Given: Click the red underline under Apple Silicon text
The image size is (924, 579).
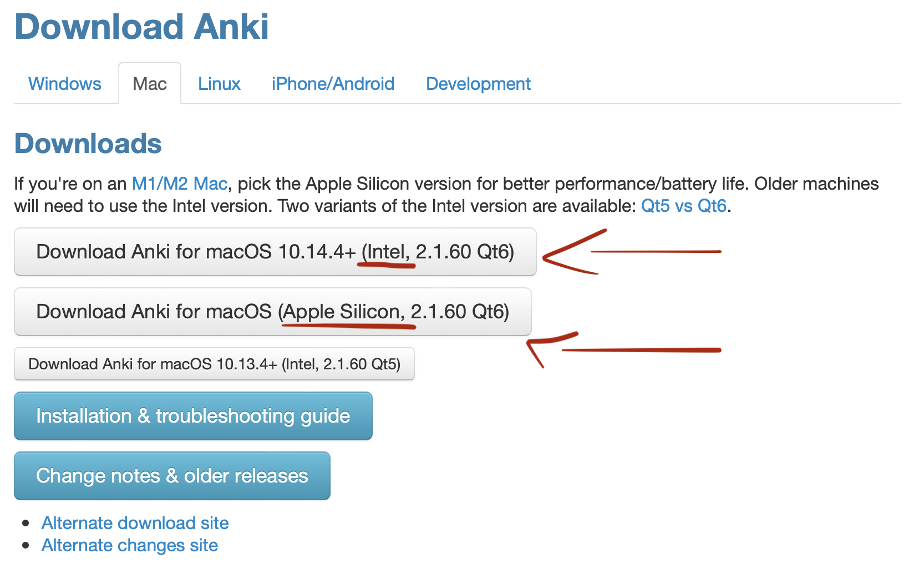Looking at the screenshot, I should (349, 326).
